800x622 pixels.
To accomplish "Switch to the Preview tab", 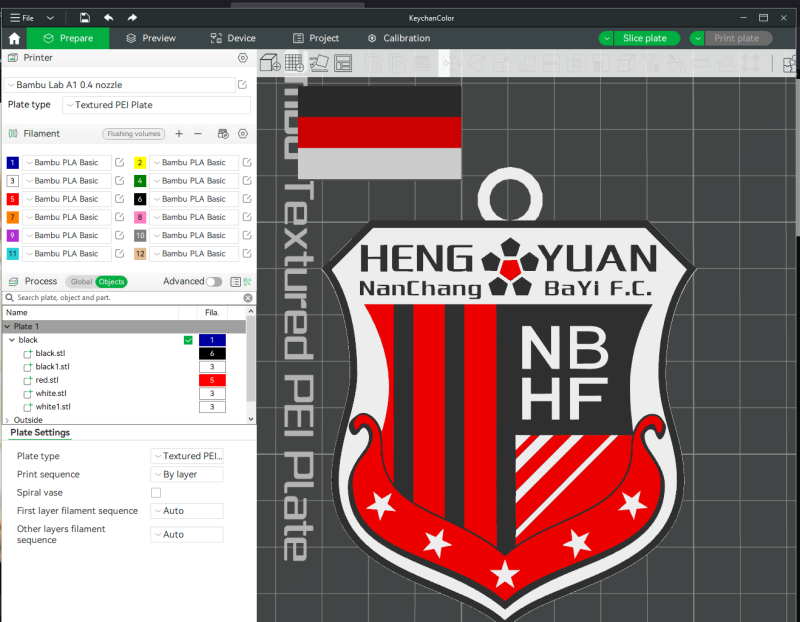I will [150, 38].
